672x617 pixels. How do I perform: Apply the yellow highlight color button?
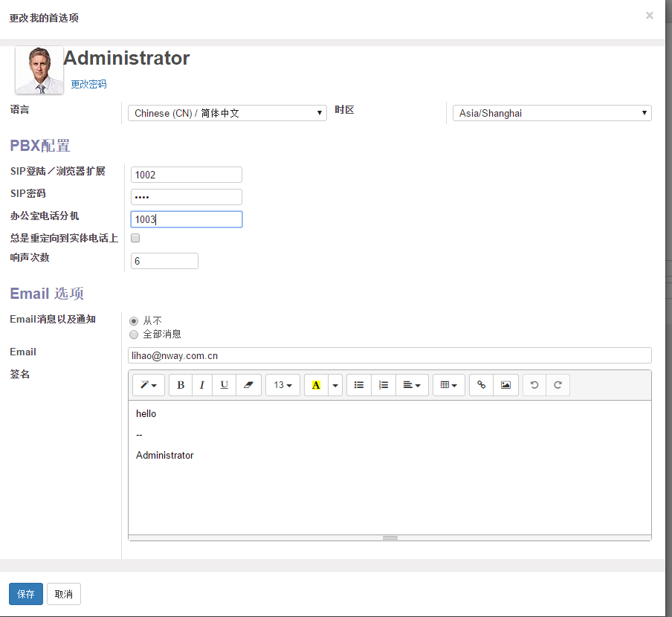(316, 385)
